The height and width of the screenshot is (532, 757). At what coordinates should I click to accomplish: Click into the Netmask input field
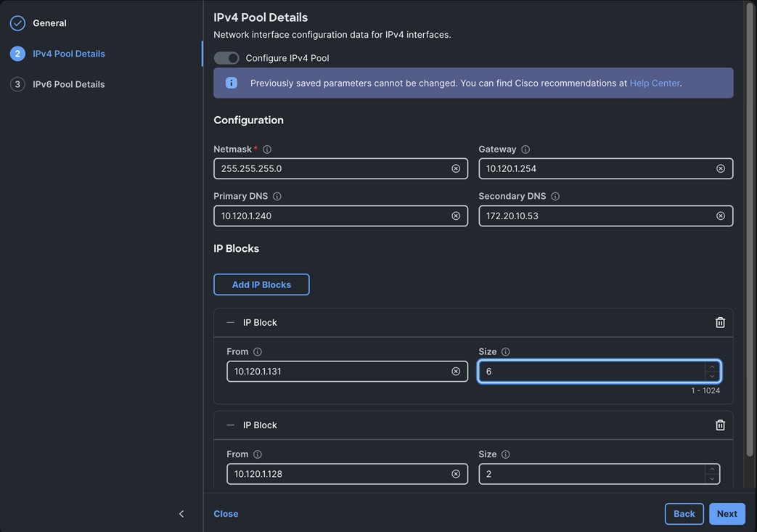341,168
